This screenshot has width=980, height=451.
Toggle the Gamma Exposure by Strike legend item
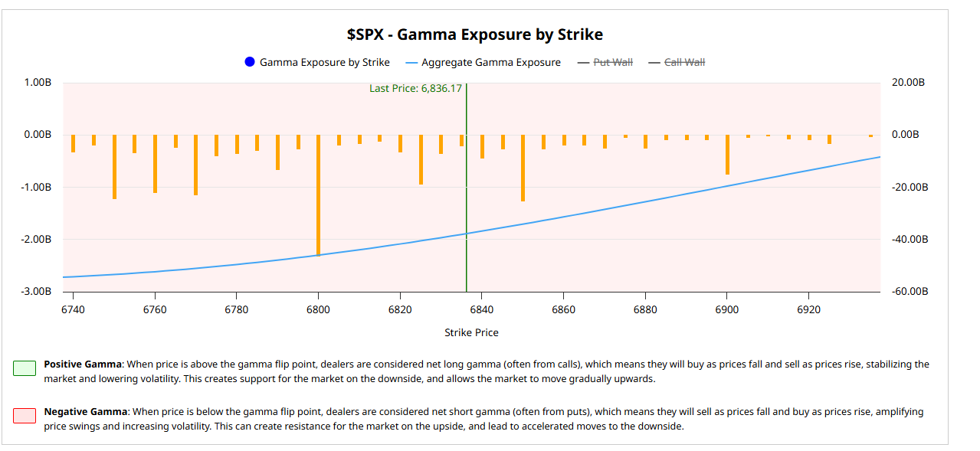[316, 62]
